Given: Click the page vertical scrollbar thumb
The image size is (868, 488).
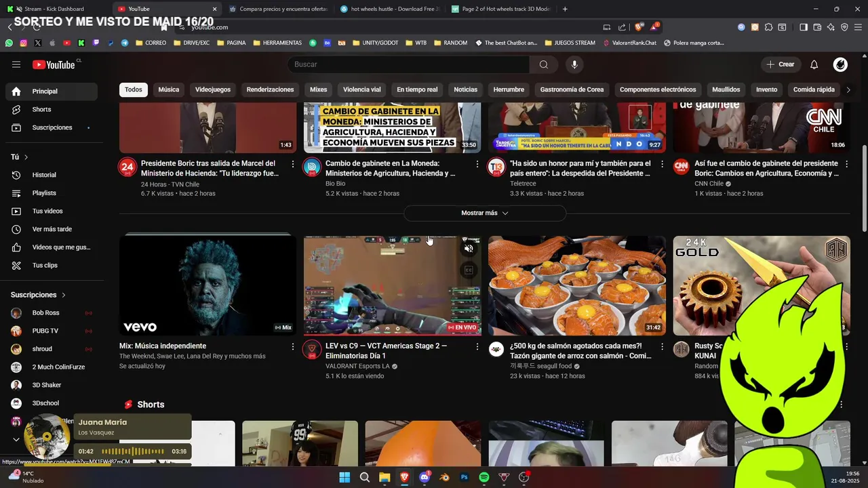Looking at the screenshot, I should coord(864,188).
